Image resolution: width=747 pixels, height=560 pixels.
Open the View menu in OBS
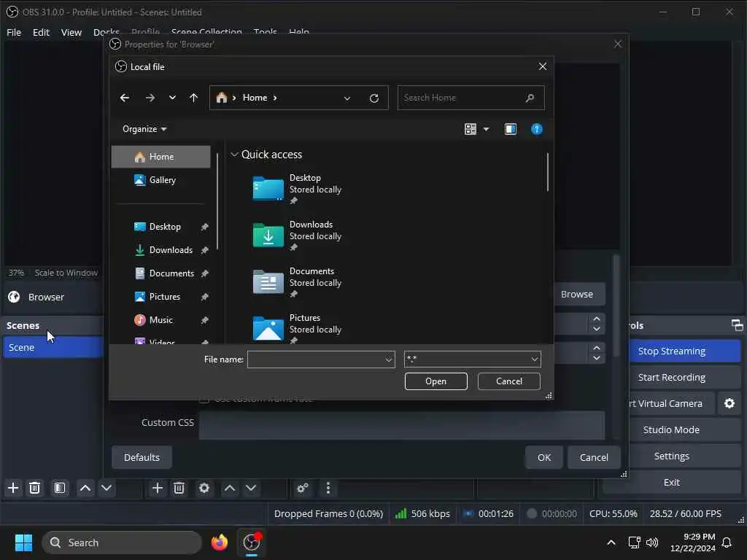point(71,32)
